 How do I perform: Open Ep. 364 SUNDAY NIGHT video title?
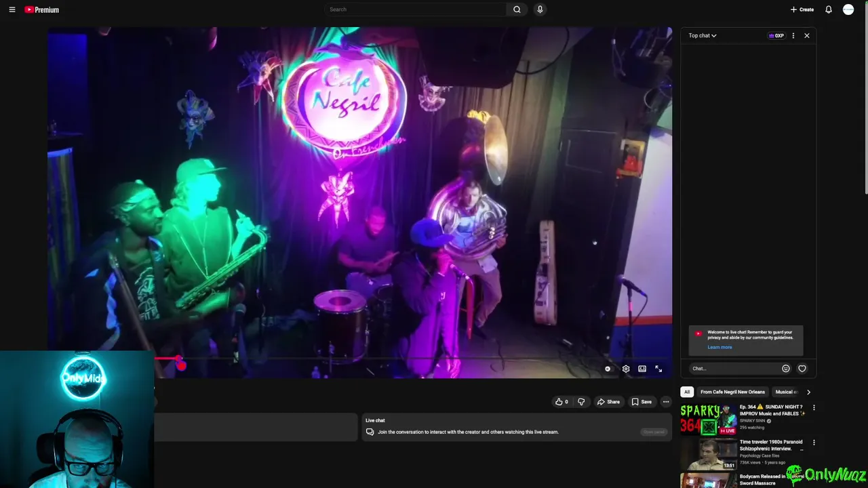click(772, 410)
